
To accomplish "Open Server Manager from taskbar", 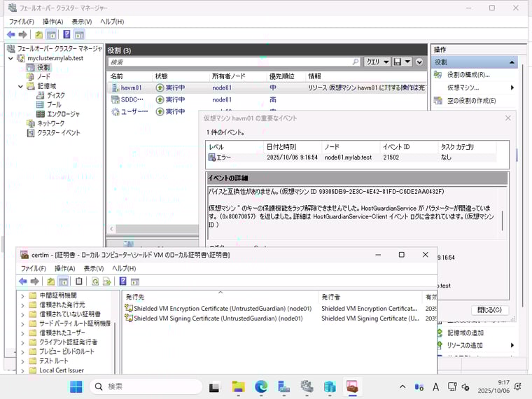I will tap(283, 386).
